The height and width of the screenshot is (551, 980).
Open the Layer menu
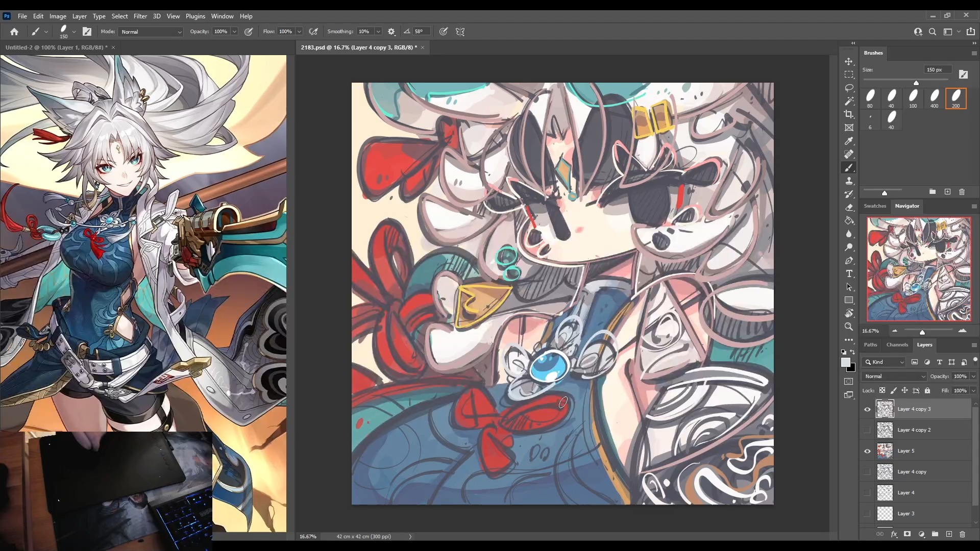coord(79,16)
